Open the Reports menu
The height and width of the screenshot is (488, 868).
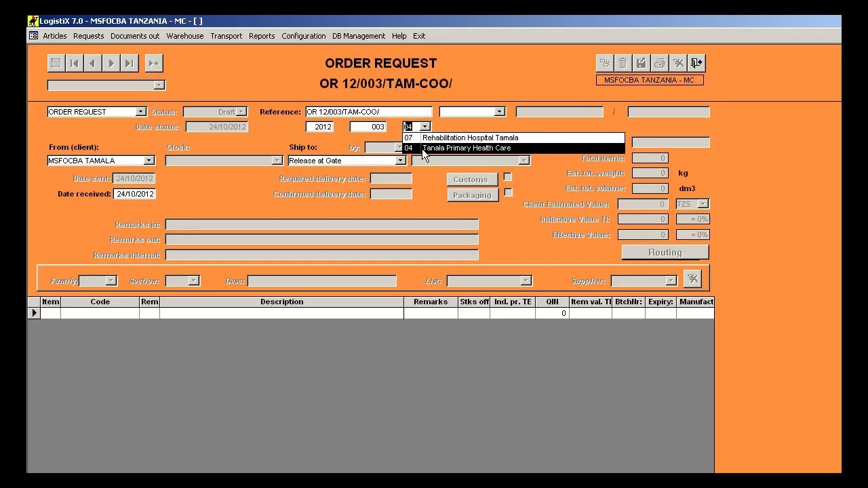[x=262, y=36]
